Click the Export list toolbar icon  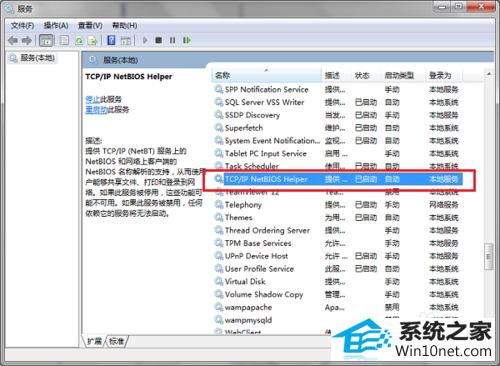(x=92, y=41)
